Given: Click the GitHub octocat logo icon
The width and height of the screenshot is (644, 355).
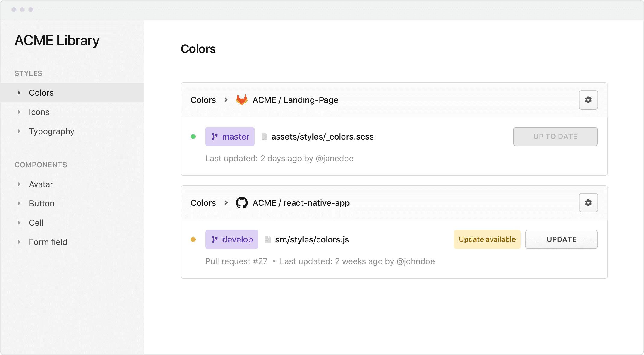Looking at the screenshot, I should (x=242, y=203).
